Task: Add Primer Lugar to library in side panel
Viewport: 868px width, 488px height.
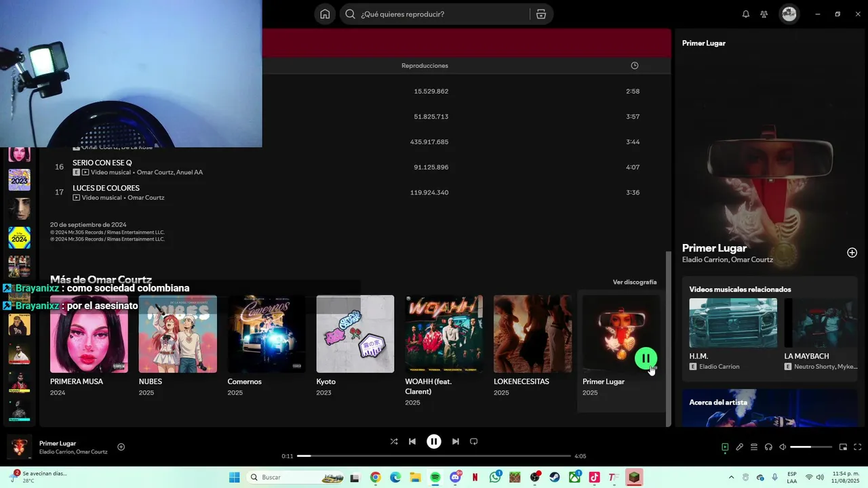Action: pyautogui.click(x=852, y=253)
